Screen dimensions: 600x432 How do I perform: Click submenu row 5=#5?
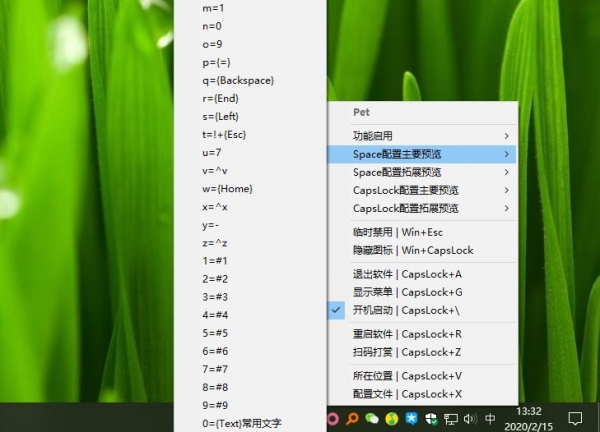pos(250,333)
